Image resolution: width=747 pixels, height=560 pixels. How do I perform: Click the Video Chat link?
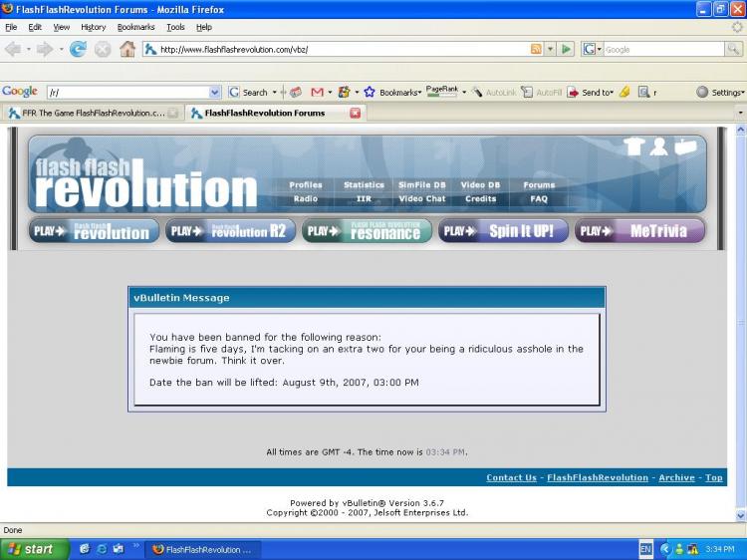tap(422, 198)
